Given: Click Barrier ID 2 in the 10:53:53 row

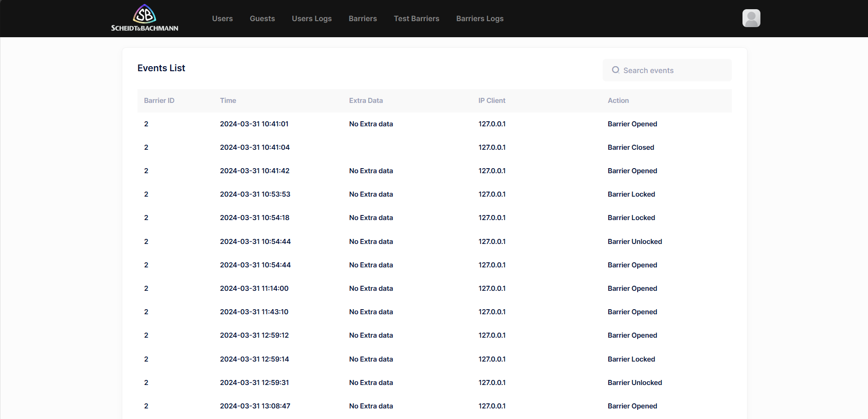Looking at the screenshot, I should click(146, 194).
